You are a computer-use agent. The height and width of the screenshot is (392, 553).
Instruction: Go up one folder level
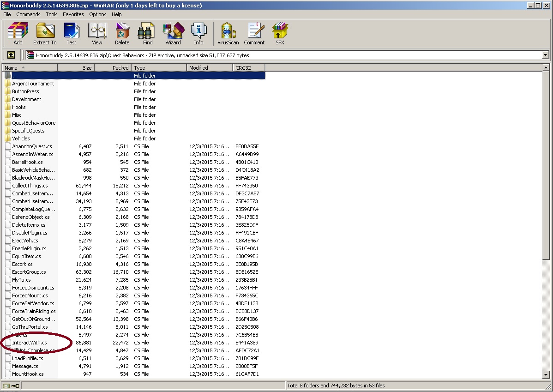pos(11,55)
